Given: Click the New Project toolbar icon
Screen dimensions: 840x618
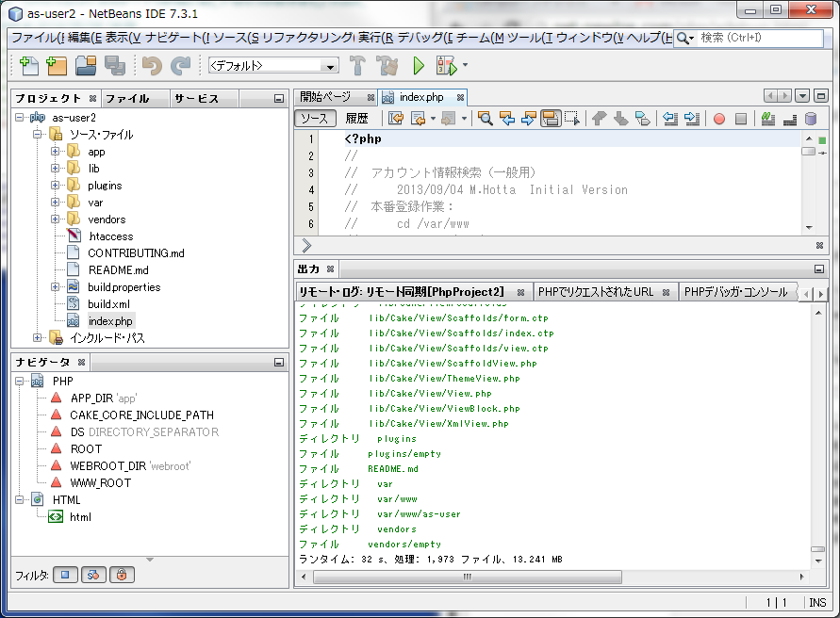Looking at the screenshot, I should (57, 65).
